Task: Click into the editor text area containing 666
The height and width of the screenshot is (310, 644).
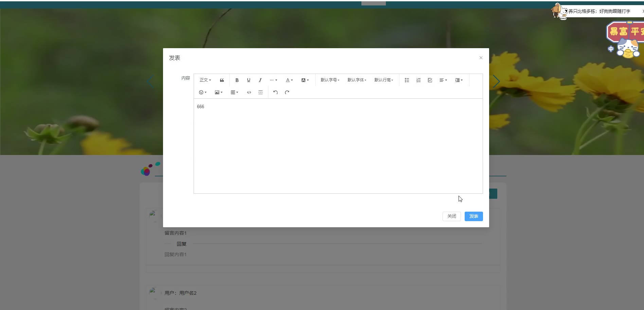Action: 338,146
